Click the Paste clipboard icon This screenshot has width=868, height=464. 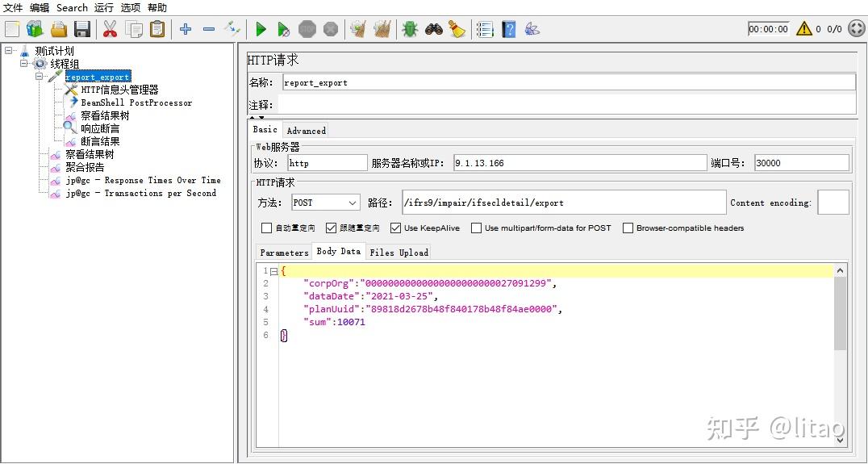(x=158, y=29)
